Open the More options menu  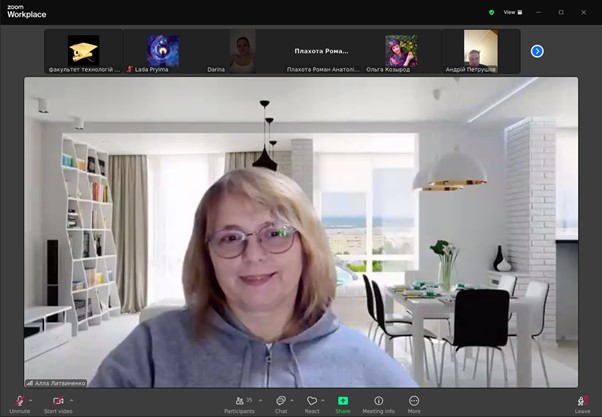point(414,401)
